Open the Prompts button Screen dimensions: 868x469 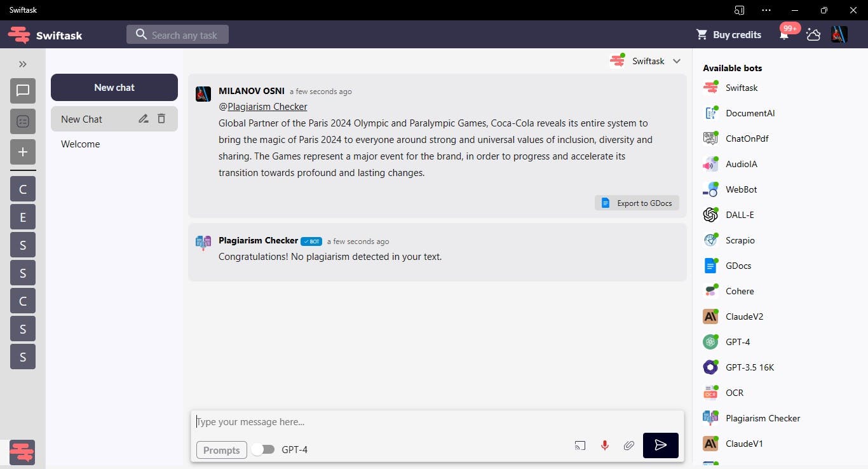pos(222,450)
